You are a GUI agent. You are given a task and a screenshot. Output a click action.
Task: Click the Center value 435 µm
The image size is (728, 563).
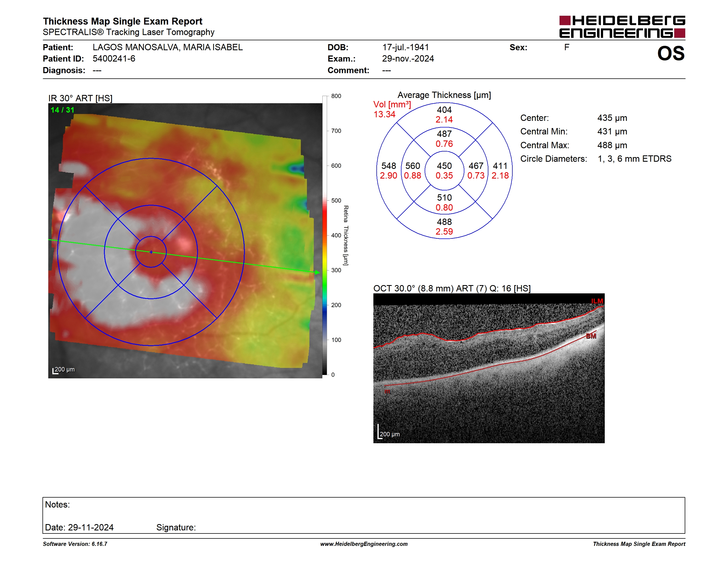coord(612,118)
